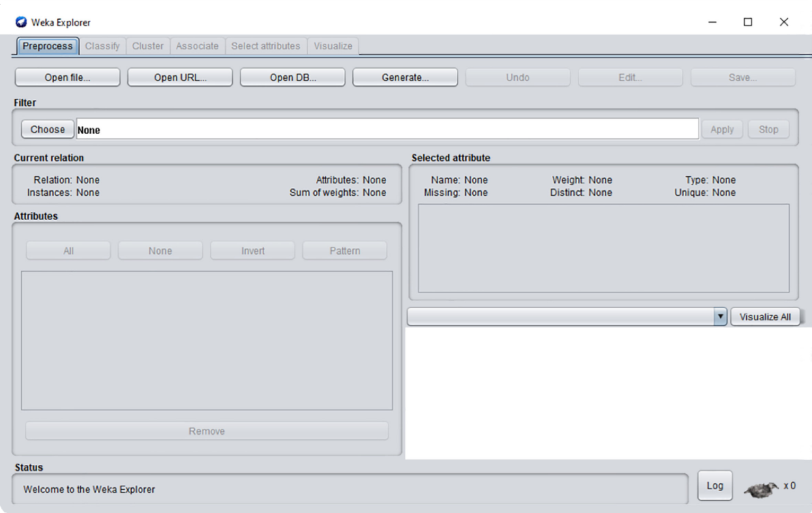This screenshot has width=812, height=513.
Task: Click the status message 'Welcome to the Weka Explorer'
Action: (89, 489)
